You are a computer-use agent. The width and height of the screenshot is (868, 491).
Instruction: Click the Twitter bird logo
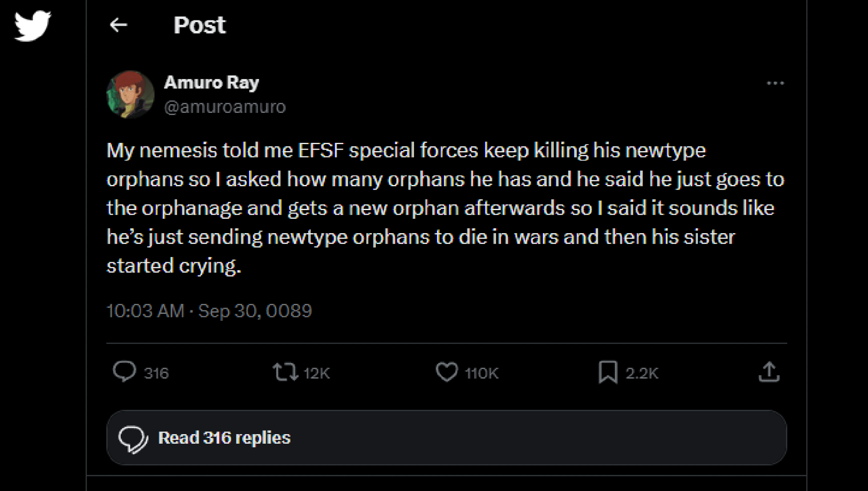(x=33, y=26)
